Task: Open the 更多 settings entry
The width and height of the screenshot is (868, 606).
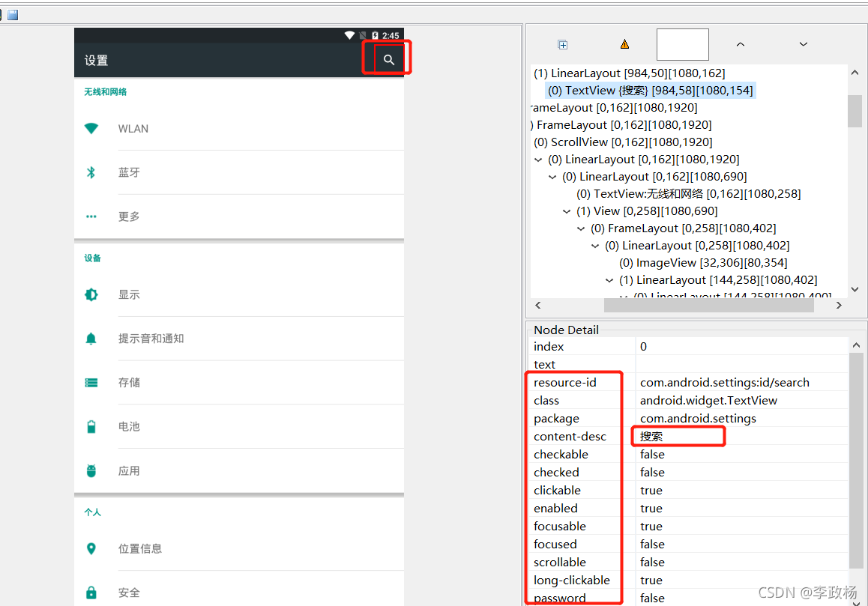Action: pyautogui.click(x=239, y=216)
